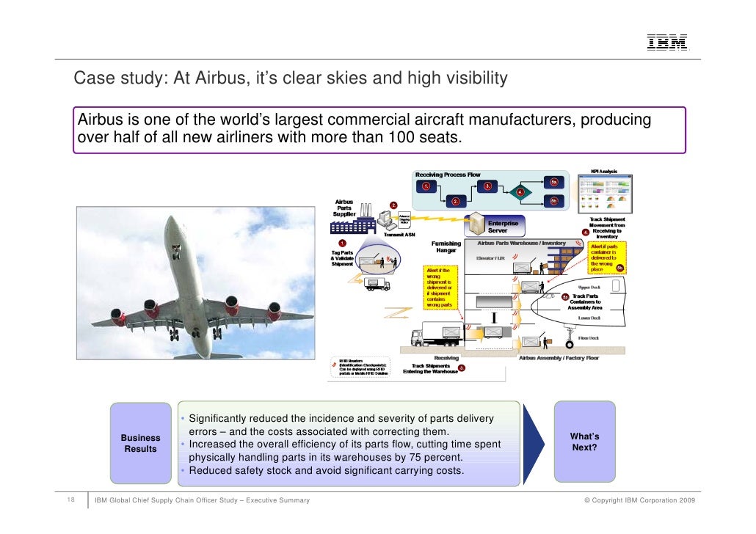The width and height of the screenshot is (756, 534).
Task: Select step 1 box in Receiving Process Flow
Action: [x=426, y=186]
